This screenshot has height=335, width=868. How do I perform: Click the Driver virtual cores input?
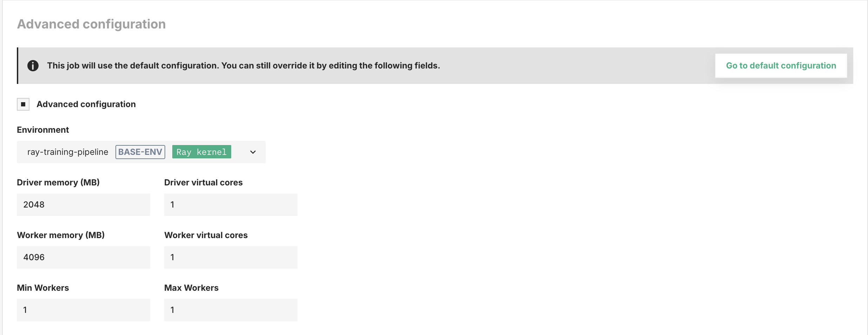(231, 205)
